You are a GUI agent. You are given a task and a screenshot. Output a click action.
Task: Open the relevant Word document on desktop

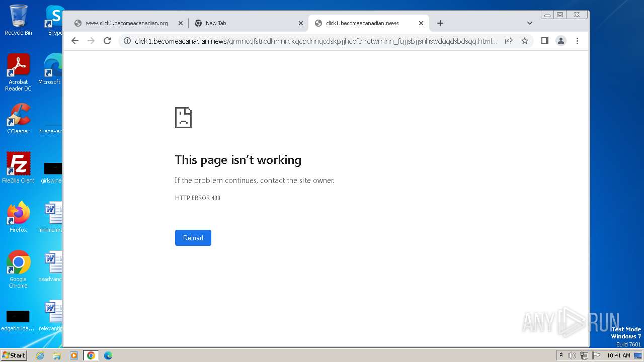click(51, 316)
